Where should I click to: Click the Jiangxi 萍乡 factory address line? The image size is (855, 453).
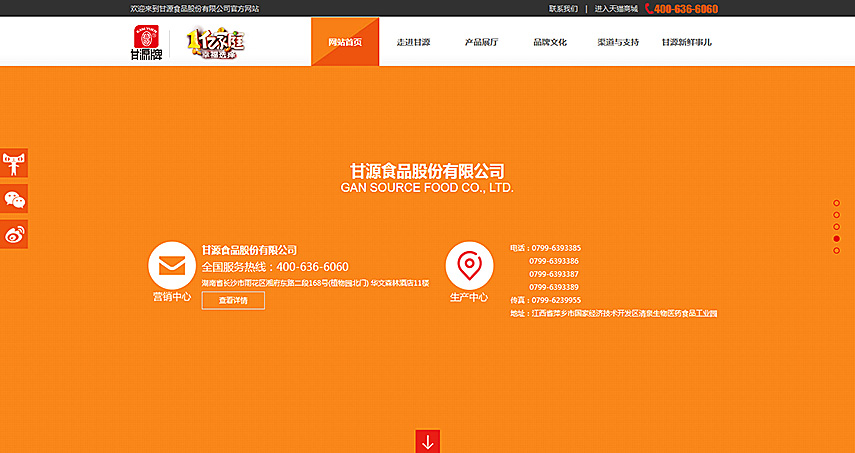point(613,313)
